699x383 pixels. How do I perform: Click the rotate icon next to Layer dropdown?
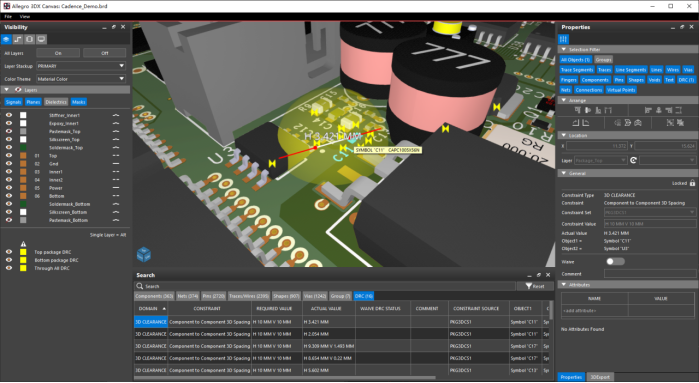[633, 160]
